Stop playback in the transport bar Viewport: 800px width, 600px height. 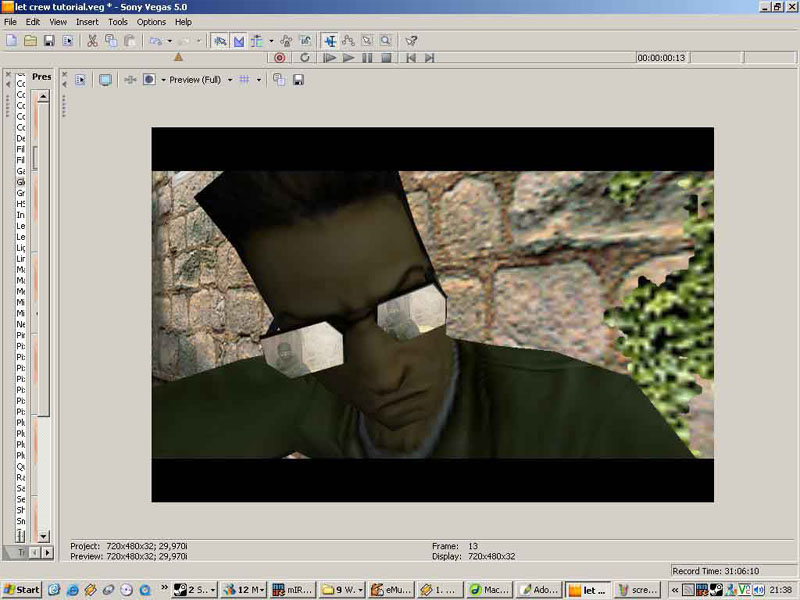386,58
